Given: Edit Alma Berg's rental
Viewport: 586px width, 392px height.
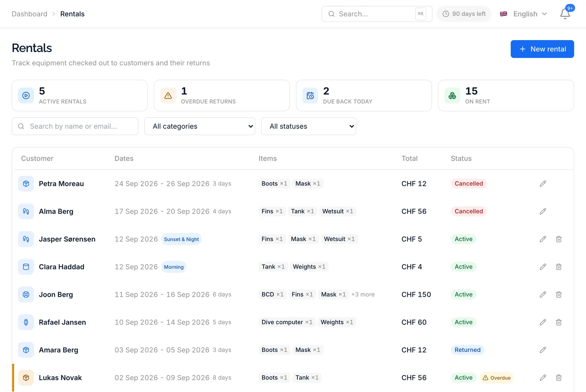Looking at the screenshot, I should point(543,211).
